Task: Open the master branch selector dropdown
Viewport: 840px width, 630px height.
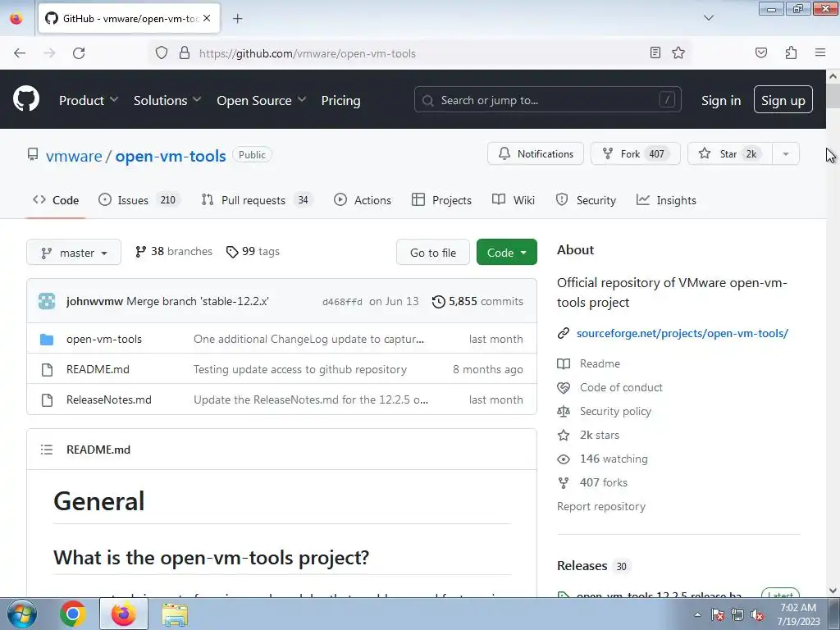Action: [74, 253]
